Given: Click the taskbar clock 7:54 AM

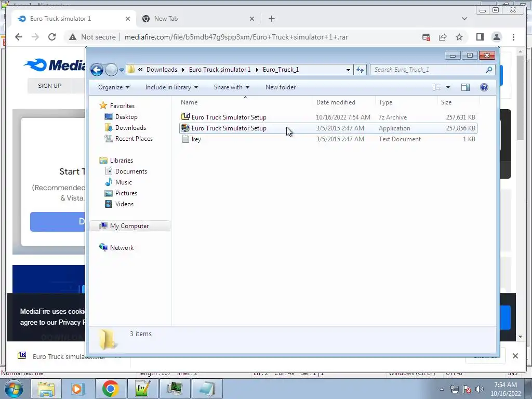Looking at the screenshot, I should [505, 385].
